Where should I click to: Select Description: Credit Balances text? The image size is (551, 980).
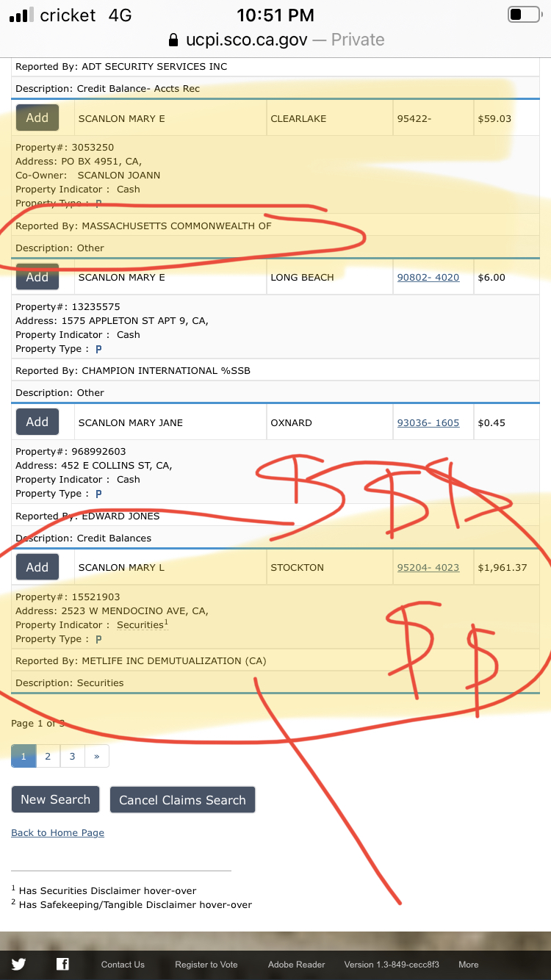[x=83, y=538]
